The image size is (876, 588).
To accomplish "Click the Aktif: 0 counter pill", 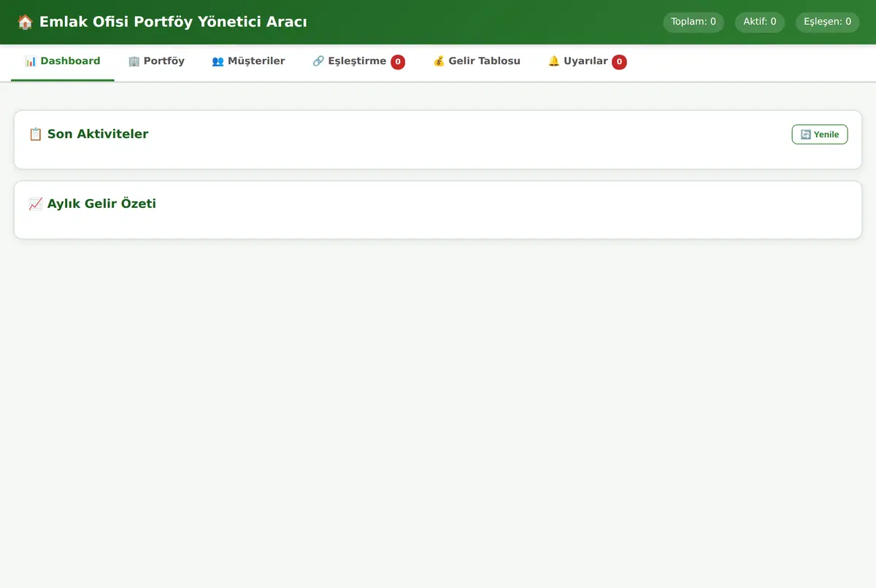I will [760, 22].
